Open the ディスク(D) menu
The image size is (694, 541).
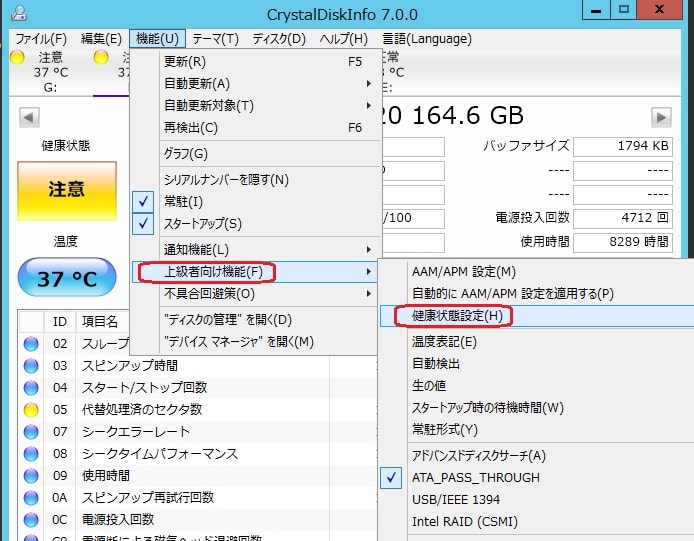[279, 39]
